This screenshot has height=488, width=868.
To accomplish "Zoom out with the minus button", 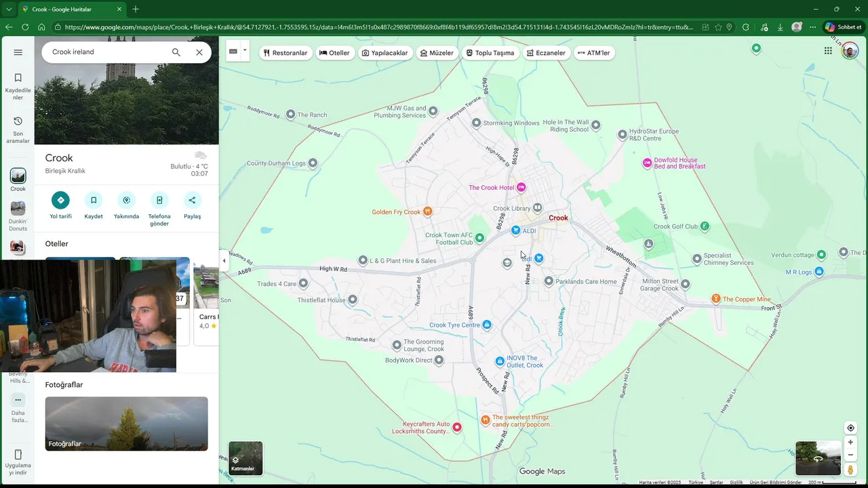I will coord(850,455).
